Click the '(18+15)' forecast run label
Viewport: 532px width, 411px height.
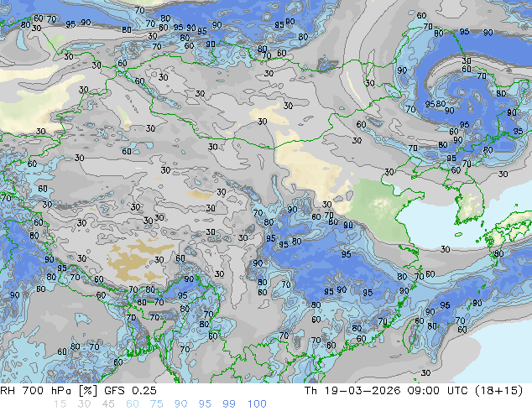click(x=498, y=391)
